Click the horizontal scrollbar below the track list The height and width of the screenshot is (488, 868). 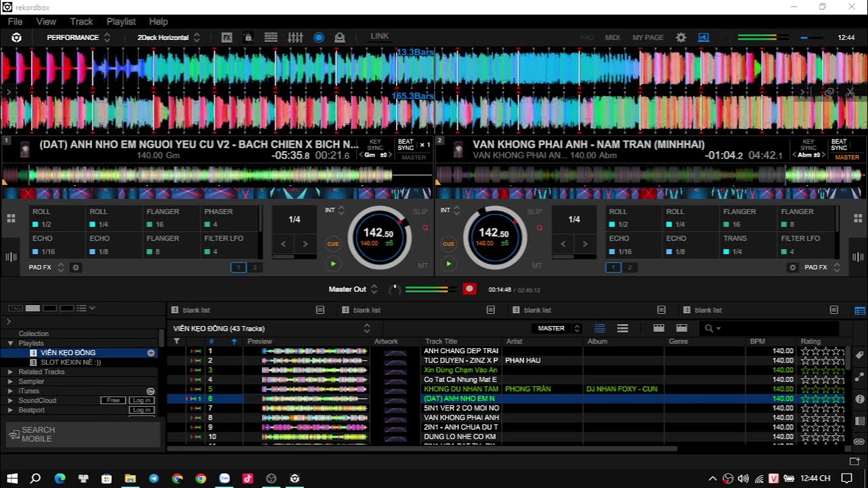(x=422, y=449)
